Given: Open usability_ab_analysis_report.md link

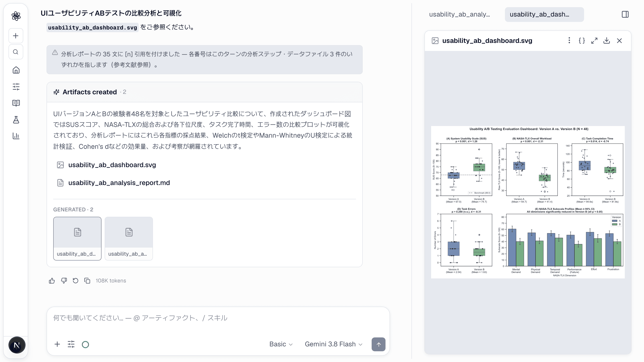Looking at the screenshot, I should 119,183.
